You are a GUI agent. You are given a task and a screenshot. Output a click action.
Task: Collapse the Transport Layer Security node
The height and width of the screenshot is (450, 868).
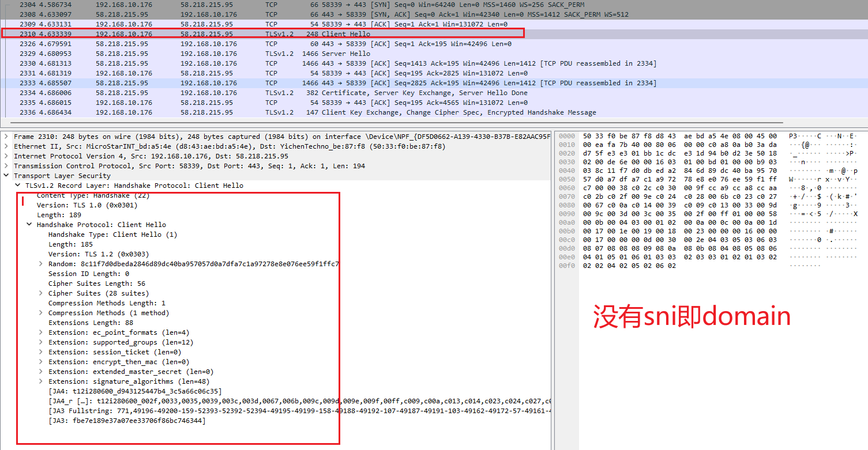6,176
